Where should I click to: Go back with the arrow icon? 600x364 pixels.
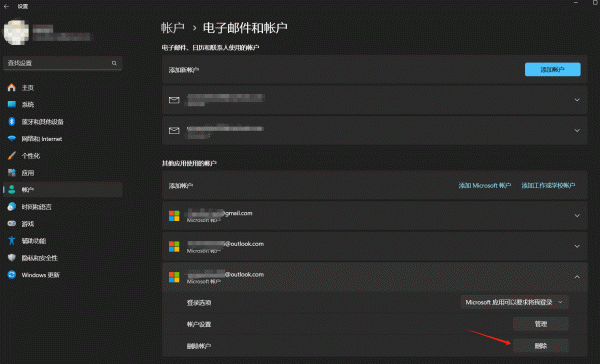coord(6,6)
